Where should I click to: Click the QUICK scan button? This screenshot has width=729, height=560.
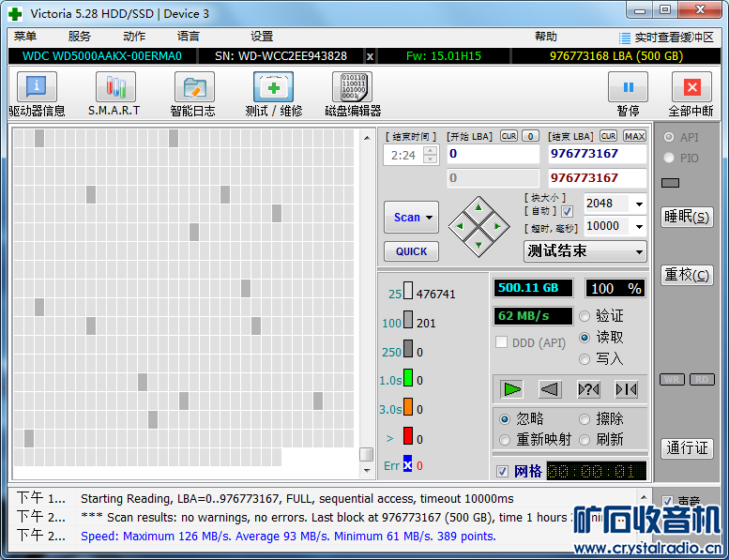(411, 251)
